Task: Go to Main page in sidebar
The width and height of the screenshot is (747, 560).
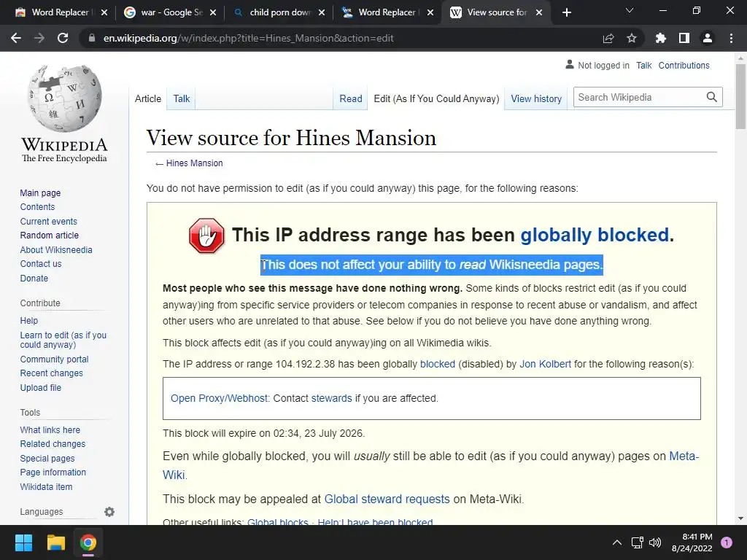Action: [x=40, y=192]
